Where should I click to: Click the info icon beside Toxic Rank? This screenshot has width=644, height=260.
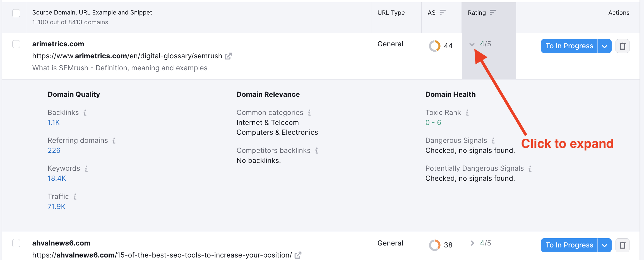pos(467,113)
